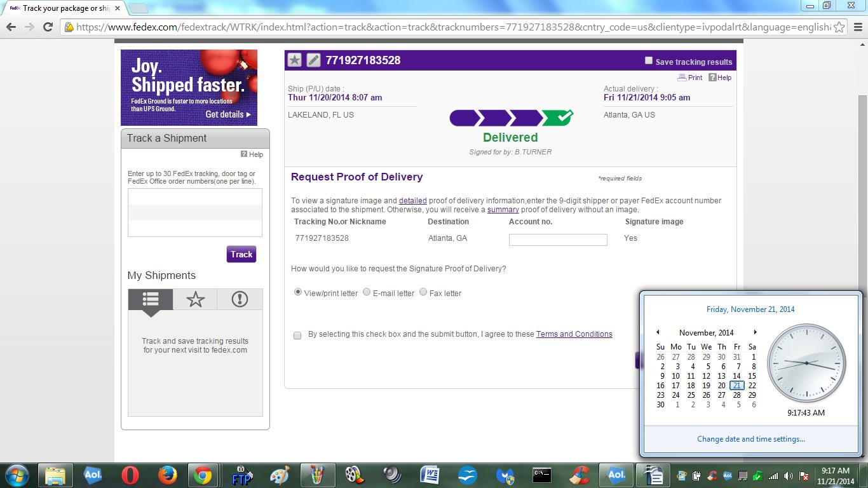Open the Chrome menu icon
Image resolution: width=868 pixels, height=488 pixels.
pyautogui.click(x=857, y=27)
